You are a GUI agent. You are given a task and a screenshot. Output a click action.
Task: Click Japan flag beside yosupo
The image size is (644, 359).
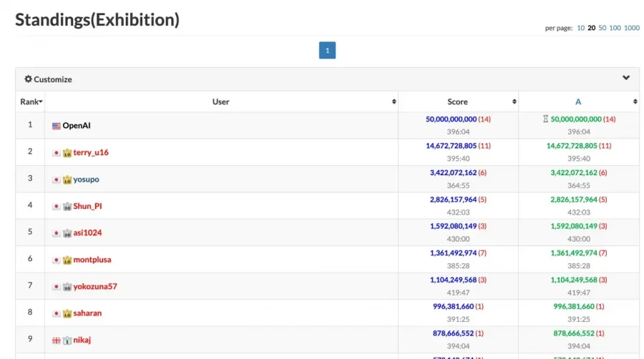click(x=57, y=179)
